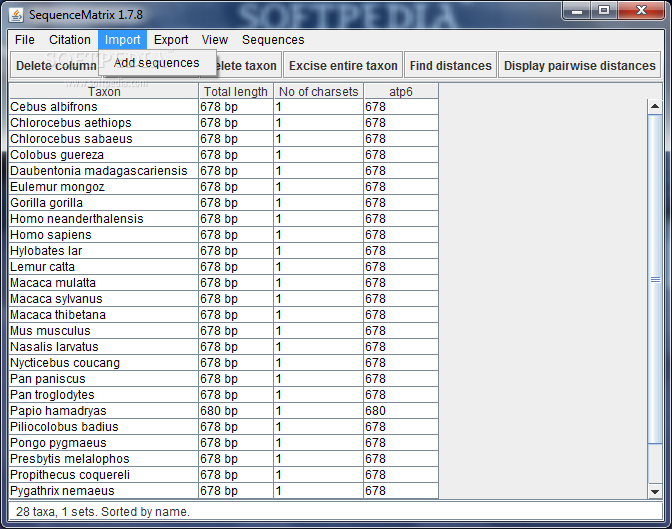This screenshot has height=529, width=672.
Task: Click total length cell for Gorilla gorilla
Action: coord(236,203)
